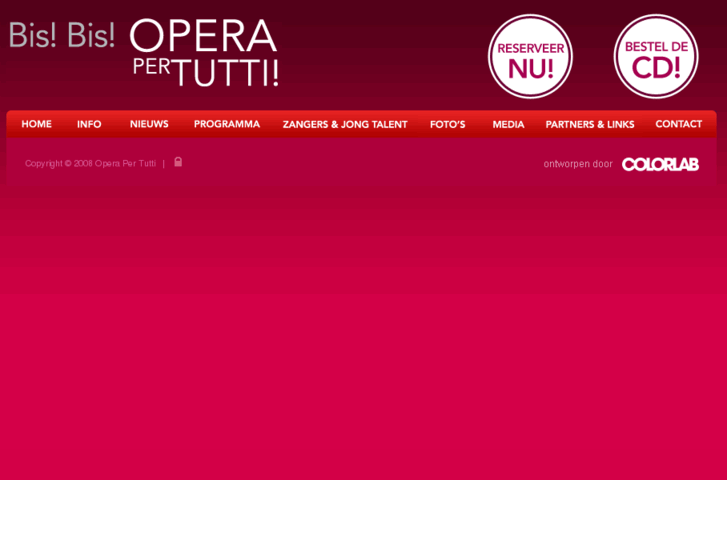This screenshot has width=727, height=545.
Task: Click the Copyright © 2008 Opera Per Tutti text
Action: [90, 164]
